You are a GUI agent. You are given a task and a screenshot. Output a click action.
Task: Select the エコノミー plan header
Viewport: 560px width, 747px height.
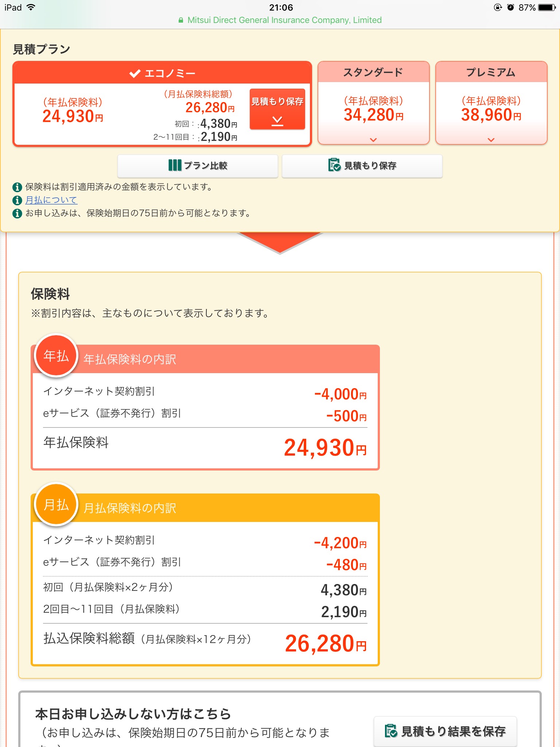point(162,73)
